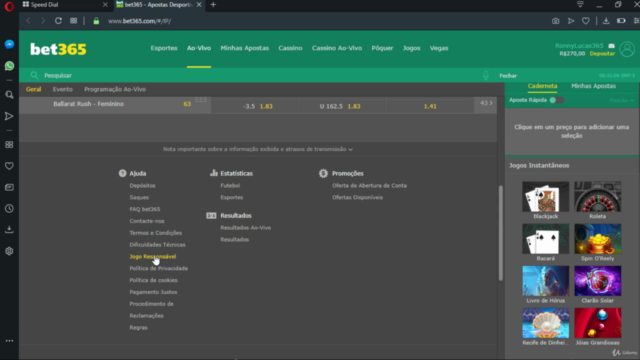This screenshot has width=640, height=360.
Task: Click the page vertical scrollbar
Action: pos(501,233)
